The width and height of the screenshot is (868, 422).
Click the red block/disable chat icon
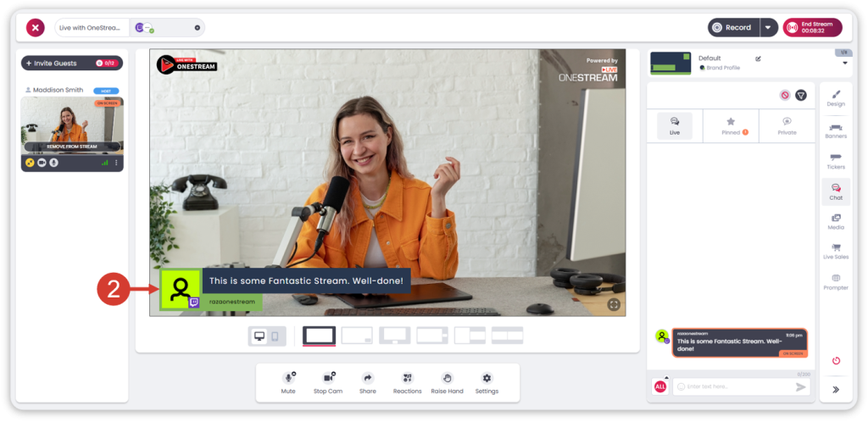(785, 95)
